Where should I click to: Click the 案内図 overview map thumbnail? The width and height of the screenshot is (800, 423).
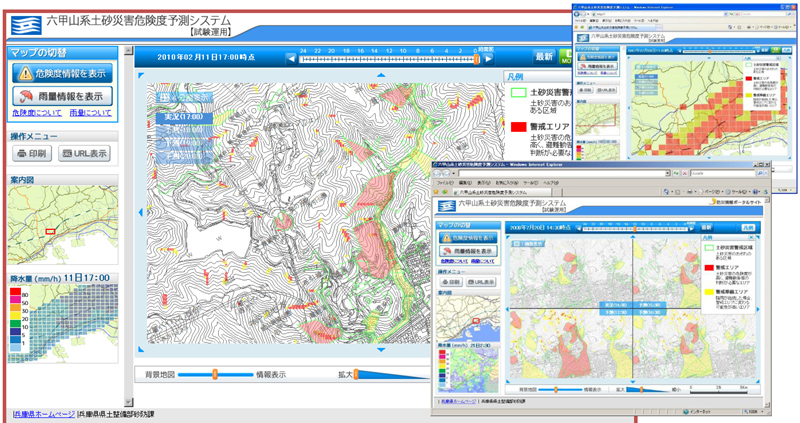tap(62, 227)
